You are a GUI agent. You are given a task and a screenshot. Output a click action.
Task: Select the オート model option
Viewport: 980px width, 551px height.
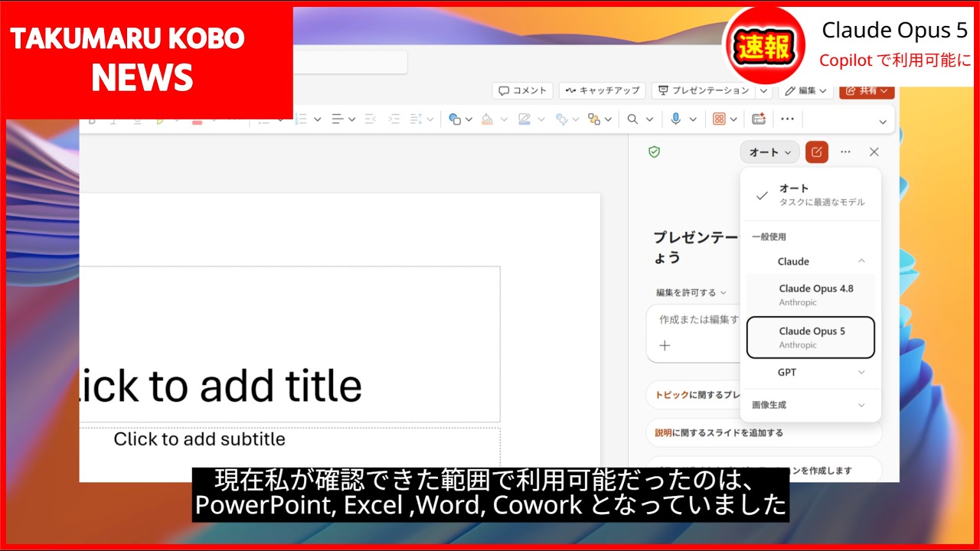coord(811,194)
